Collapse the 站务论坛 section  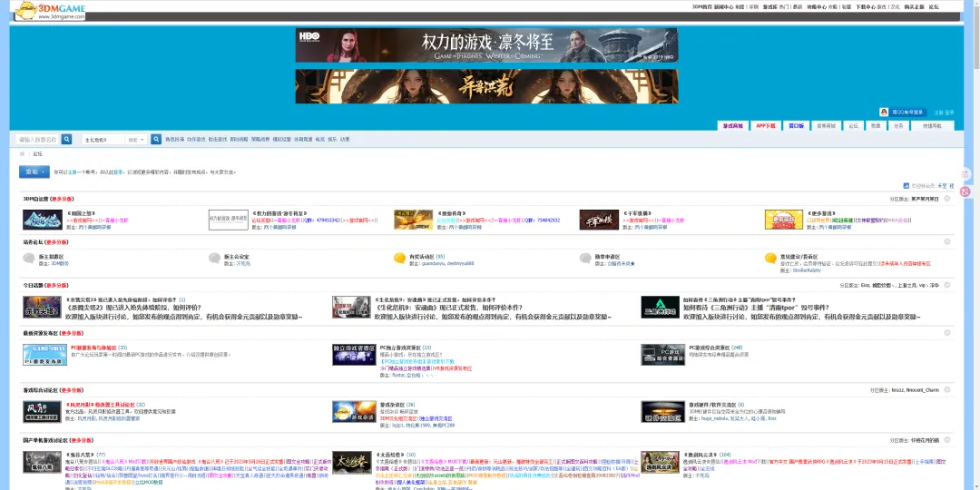[x=946, y=242]
